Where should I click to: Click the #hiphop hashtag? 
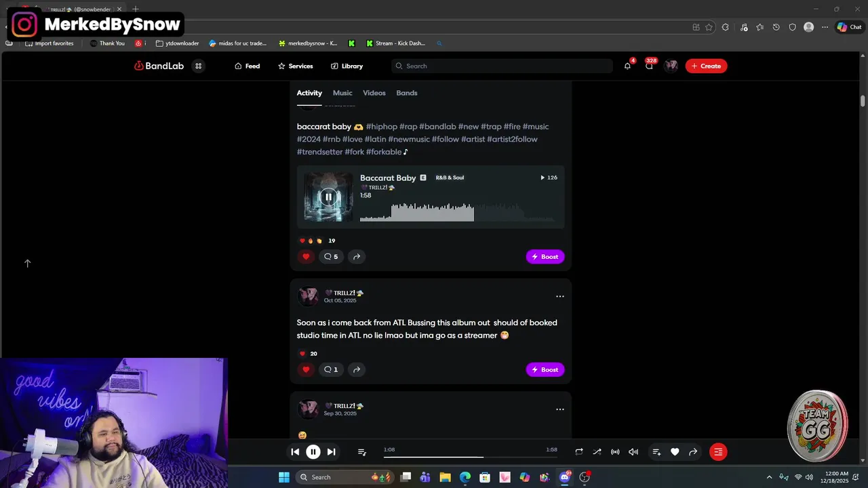(x=382, y=127)
